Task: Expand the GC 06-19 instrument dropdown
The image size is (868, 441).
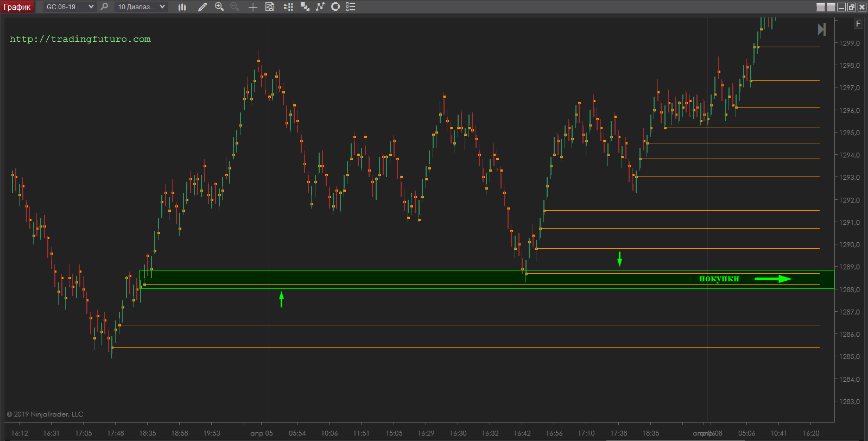Action: (91, 7)
